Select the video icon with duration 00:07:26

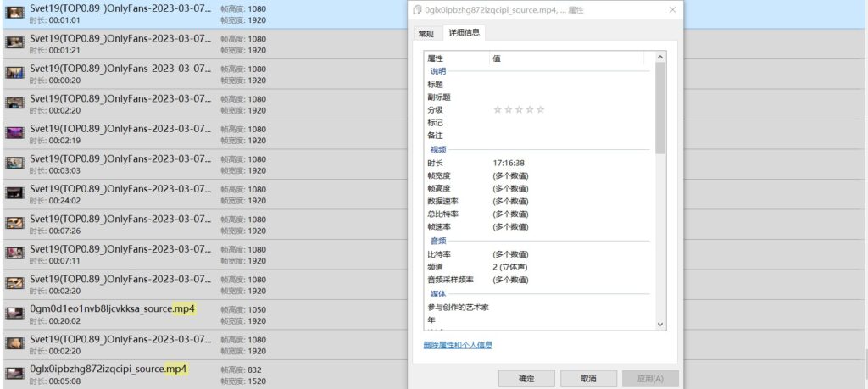(14, 223)
